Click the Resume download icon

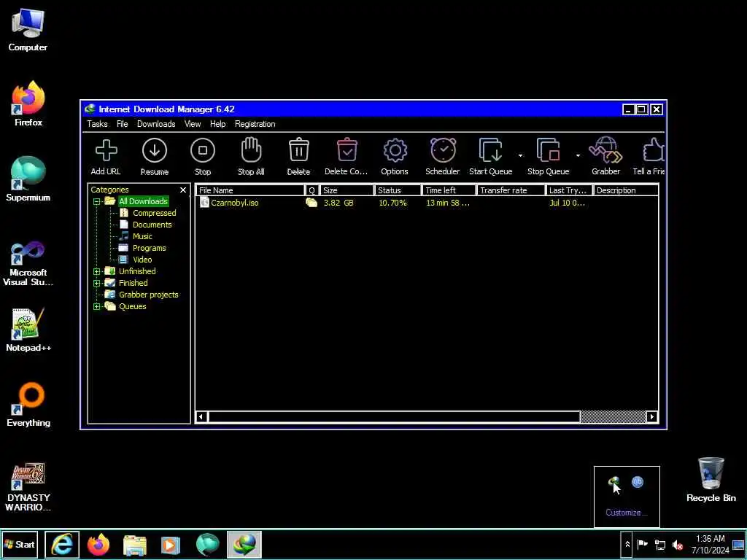coord(155,157)
